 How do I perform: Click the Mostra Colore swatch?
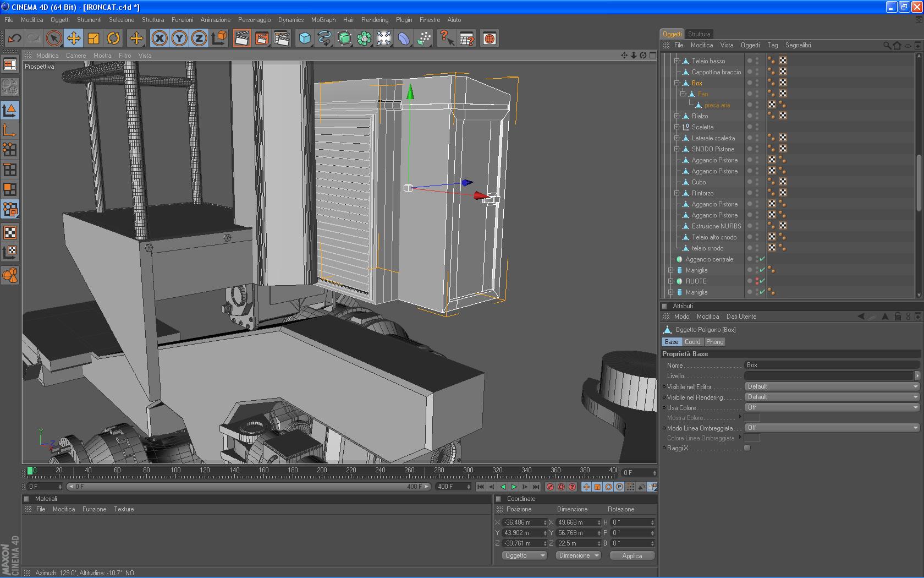pyautogui.click(x=752, y=418)
